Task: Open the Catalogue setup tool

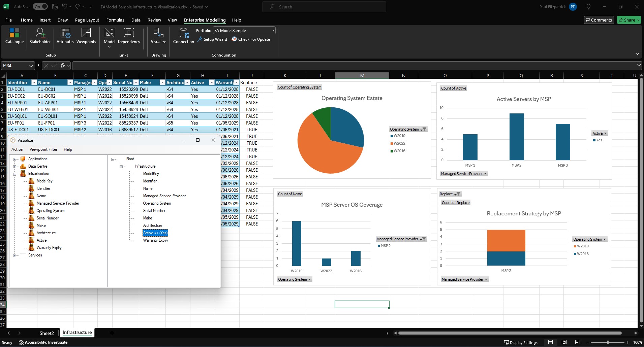Action: (x=14, y=36)
